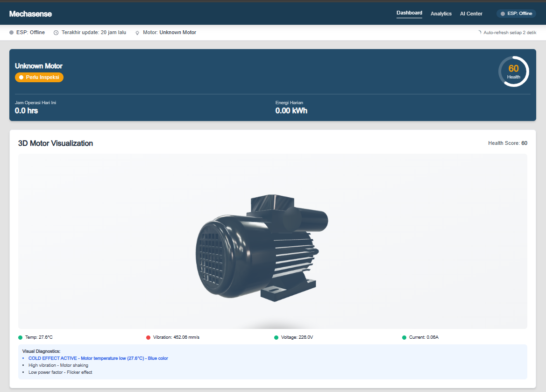Toggle the gray ESP connection dot in top badge

[502, 13]
